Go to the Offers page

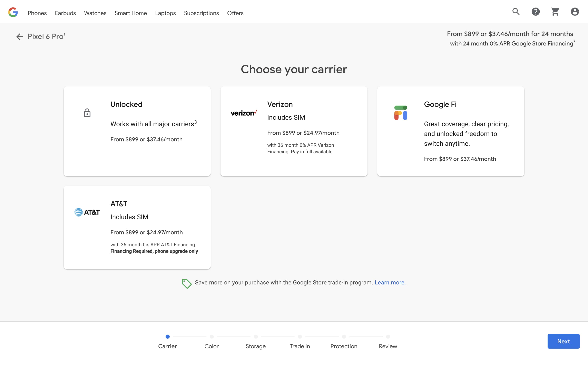click(x=235, y=13)
